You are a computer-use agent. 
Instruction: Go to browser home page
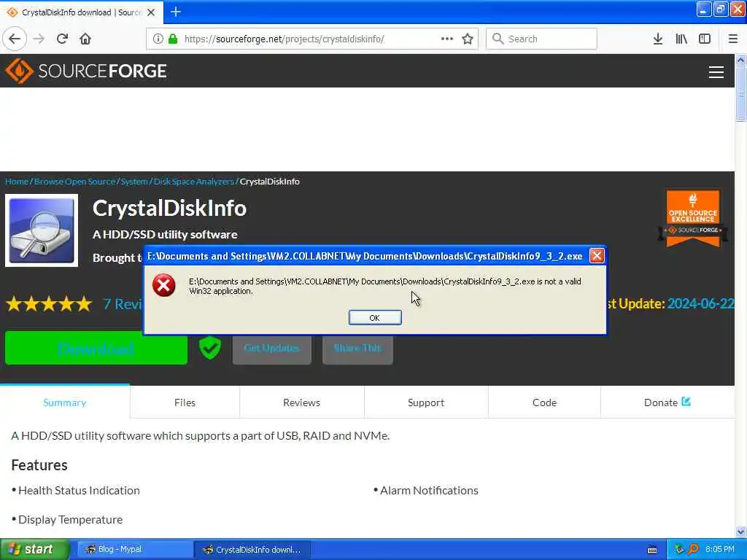[x=85, y=39]
